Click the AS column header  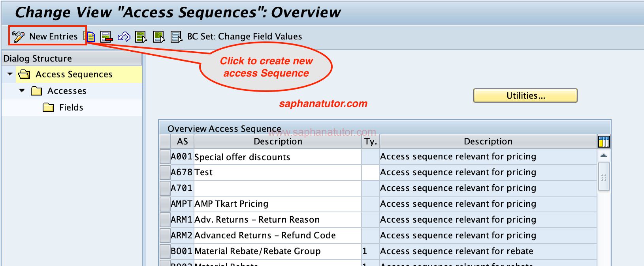click(182, 141)
